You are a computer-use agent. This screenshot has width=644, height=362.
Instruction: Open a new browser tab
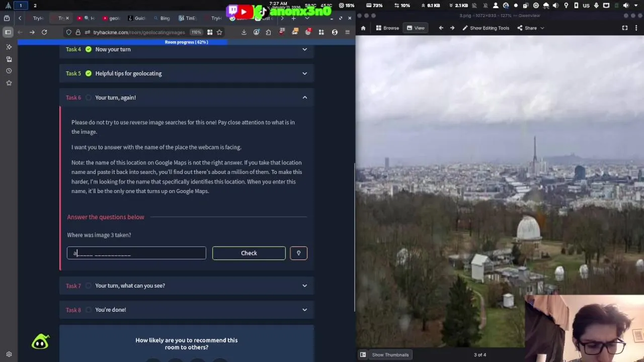pos(293,18)
